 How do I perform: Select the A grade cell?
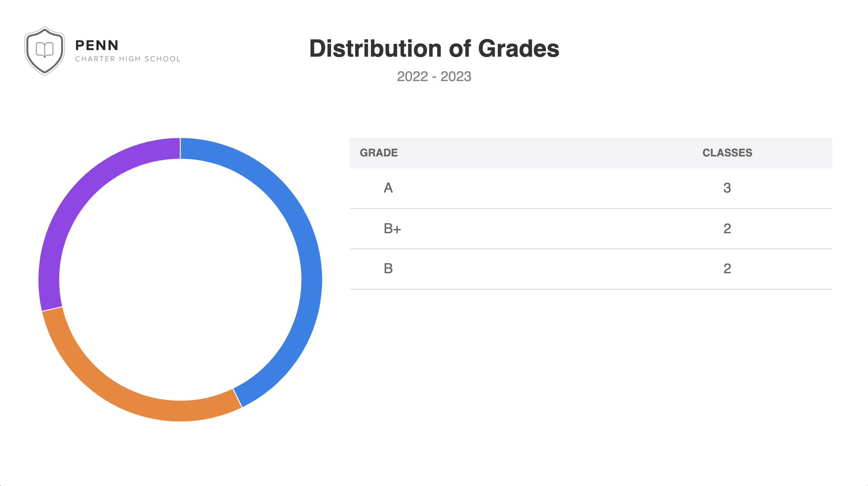click(388, 188)
